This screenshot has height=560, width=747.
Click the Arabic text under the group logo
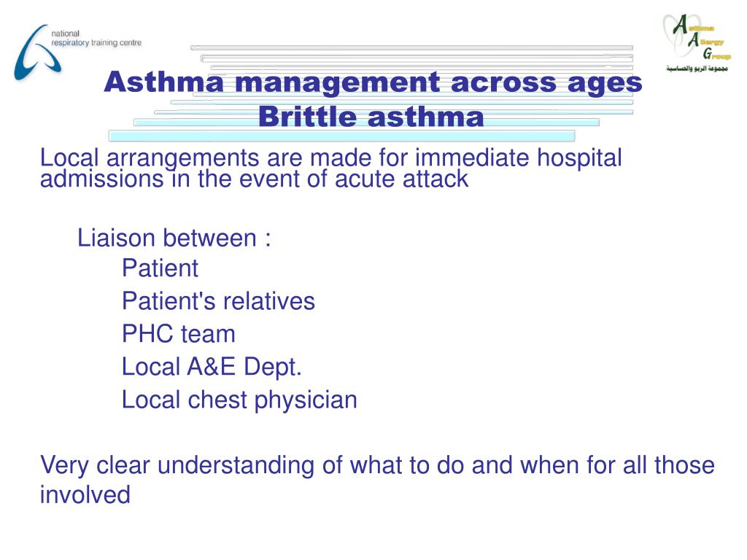[x=697, y=69]
